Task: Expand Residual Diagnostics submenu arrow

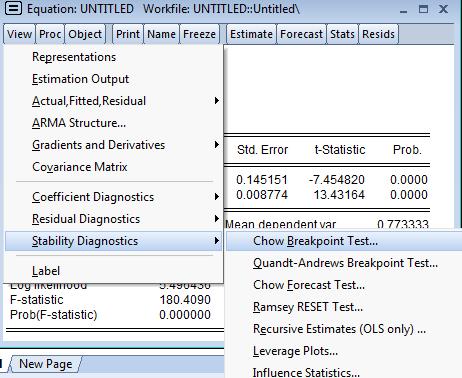Action: click(217, 219)
